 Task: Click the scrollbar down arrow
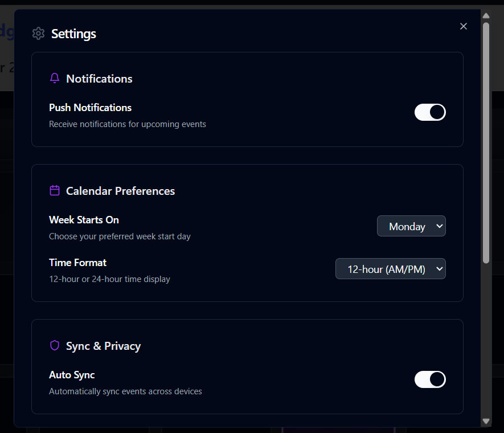[x=486, y=421]
